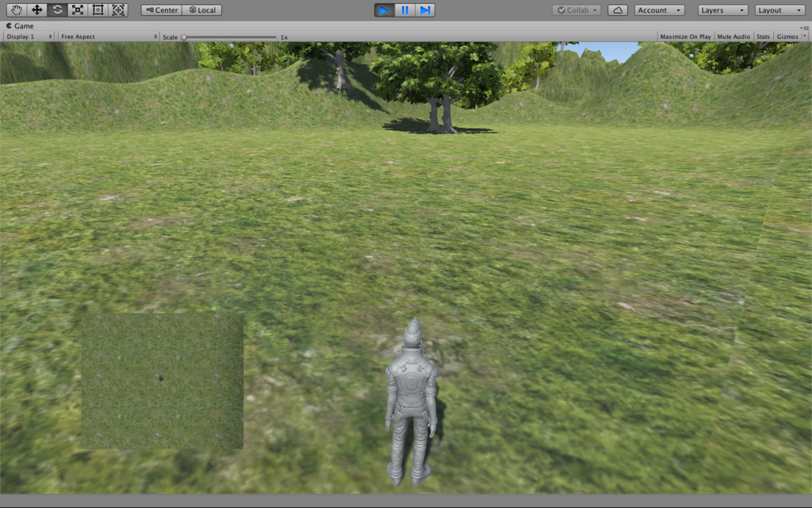Toggle Maximize On Play
This screenshot has width=812, height=508.
pyautogui.click(x=686, y=37)
